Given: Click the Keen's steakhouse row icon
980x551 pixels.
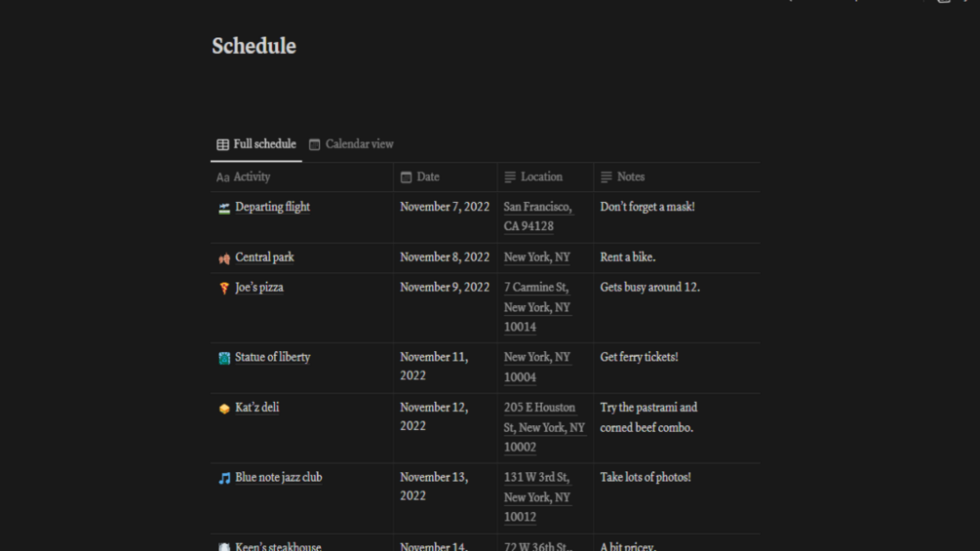Looking at the screenshot, I should [224, 547].
